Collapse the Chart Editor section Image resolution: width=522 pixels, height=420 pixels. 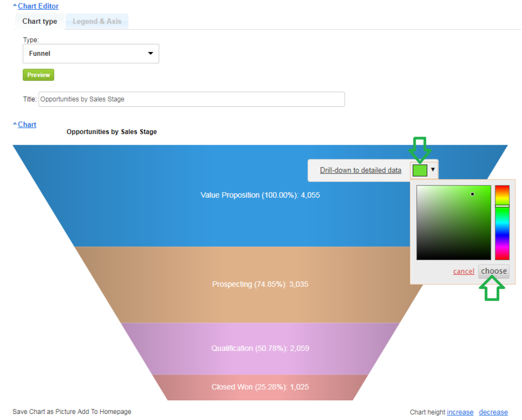point(38,6)
